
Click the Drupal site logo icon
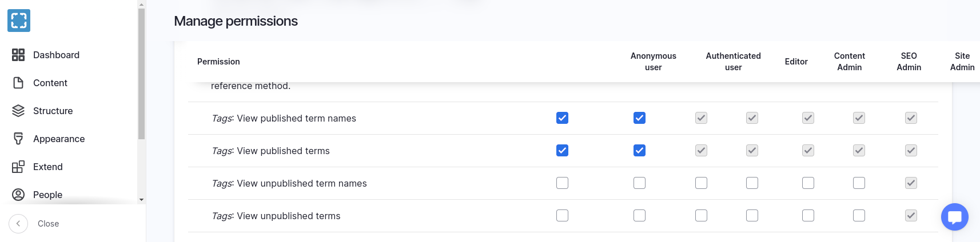tap(19, 21)
